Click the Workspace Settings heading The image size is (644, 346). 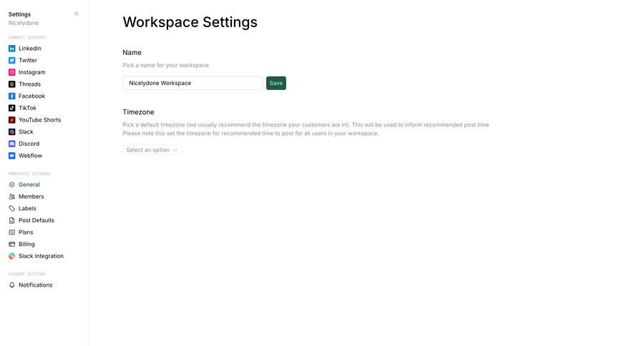point(190,22)
